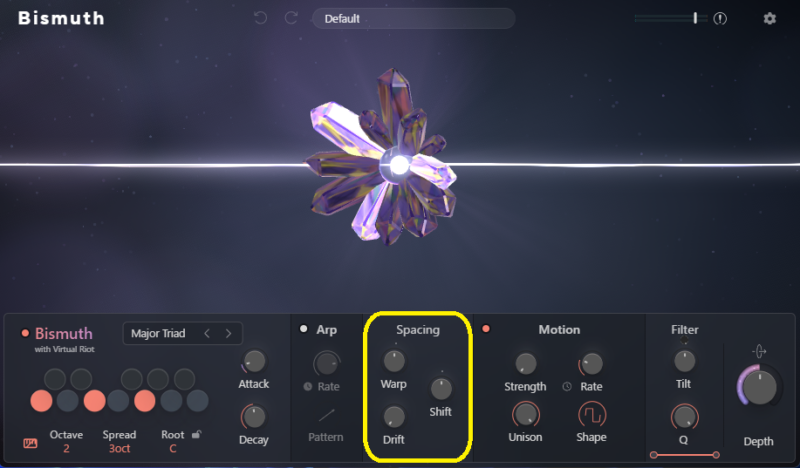Viewport: 800px width, 468px height.
Task: Select next chord with right chevron
Action: 229,333
